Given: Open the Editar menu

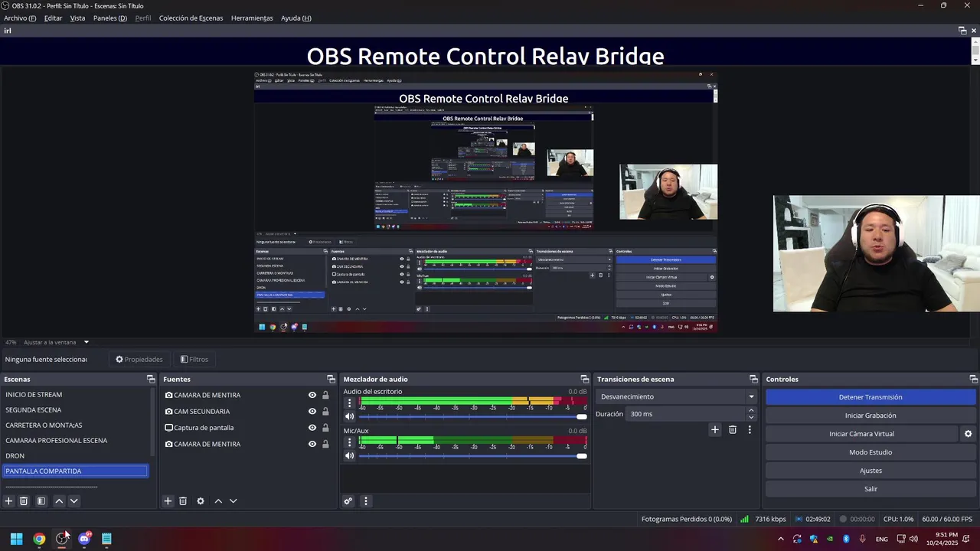Looking at the screenshot, I should pyautogui.click(x=53, y=18).
